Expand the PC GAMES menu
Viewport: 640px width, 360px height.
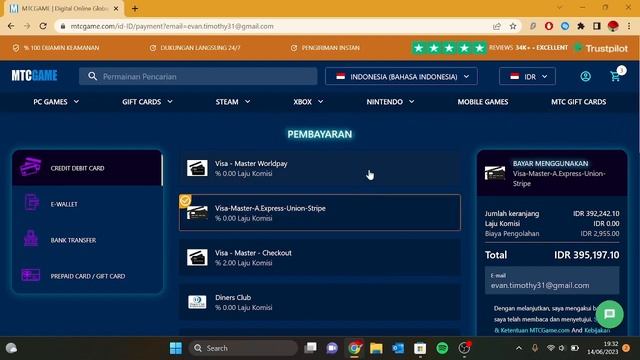pyautogui.click(x=56, y=102)
